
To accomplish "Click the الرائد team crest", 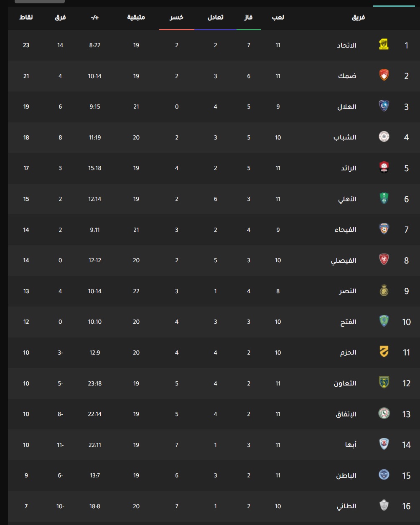I will coord(384,167).
